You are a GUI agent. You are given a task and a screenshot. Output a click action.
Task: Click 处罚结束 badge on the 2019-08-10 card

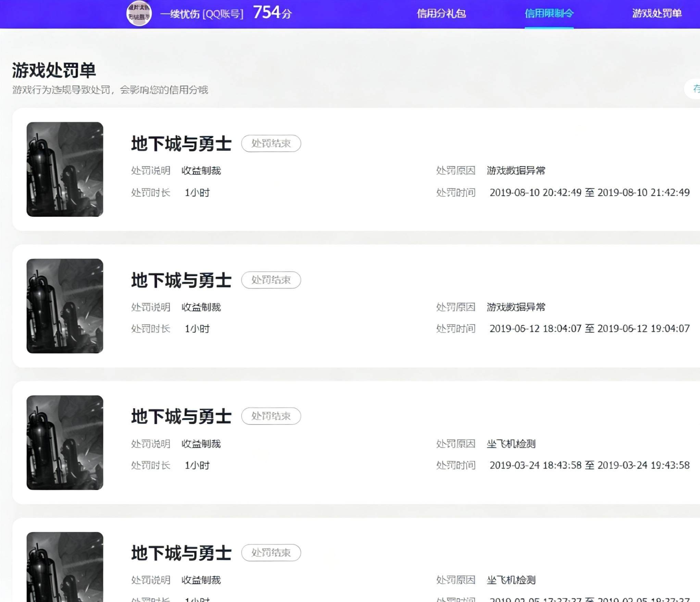[x=271, y=143]
